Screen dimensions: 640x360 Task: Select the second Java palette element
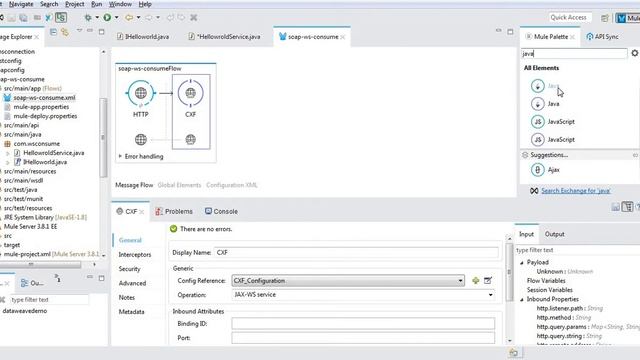click(x=545, y=104)
